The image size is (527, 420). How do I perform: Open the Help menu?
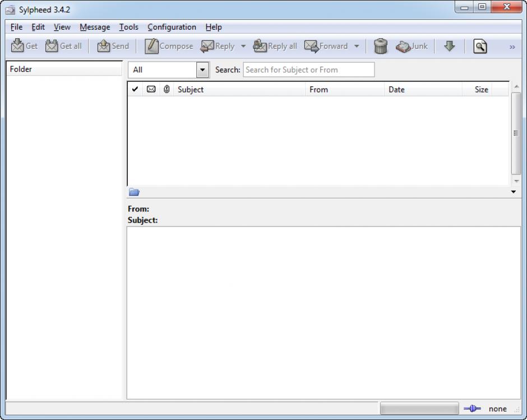tap(214, 27)
